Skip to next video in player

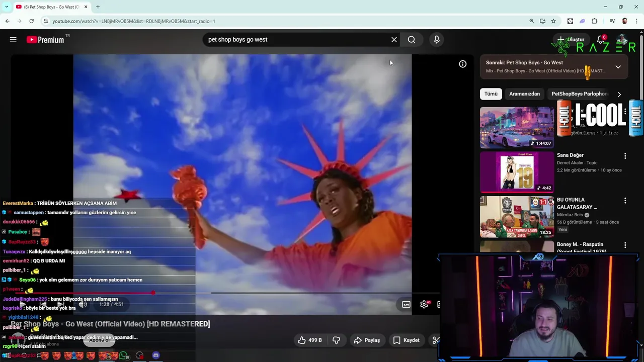[x=60, y=304]
